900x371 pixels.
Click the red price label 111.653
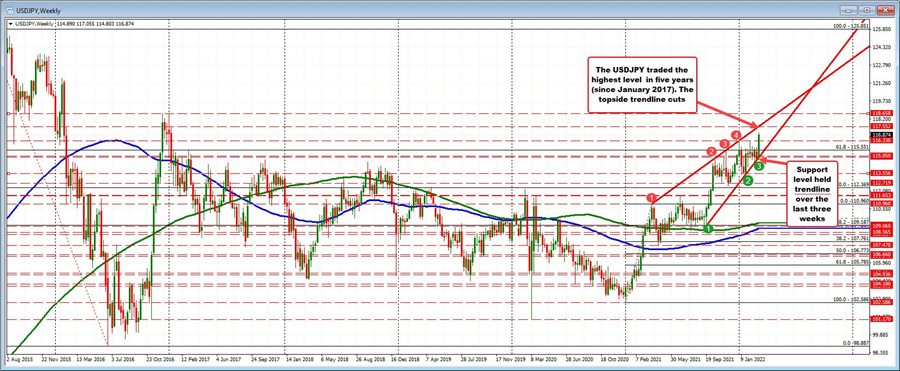point(882,195)
